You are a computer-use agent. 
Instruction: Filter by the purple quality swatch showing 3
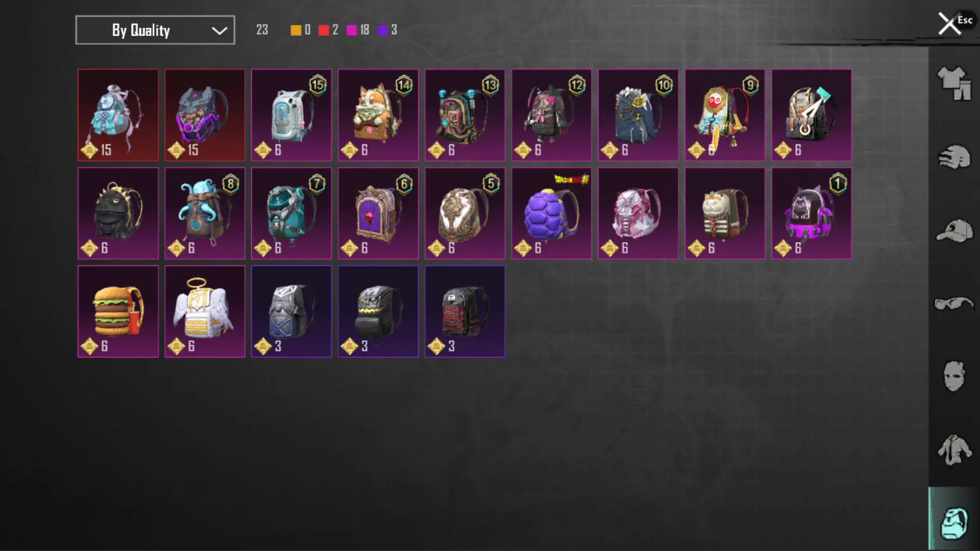pos(382,30)
